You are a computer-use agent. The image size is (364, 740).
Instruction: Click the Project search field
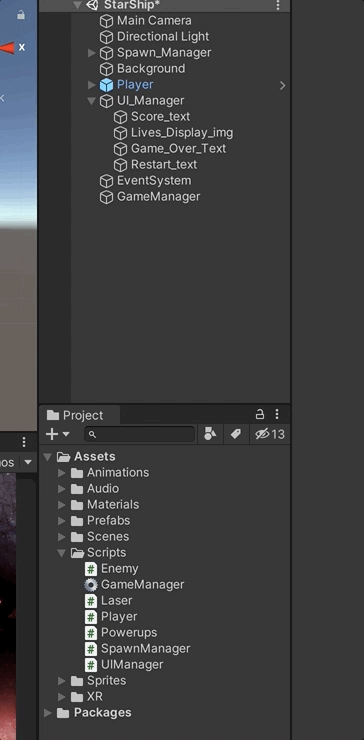click(140, 434)
